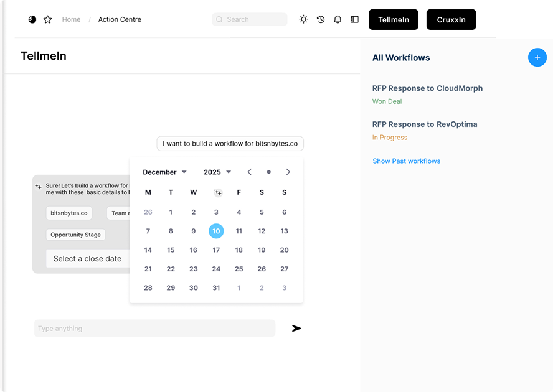Screen dimensions: 553x392
Task: Select date 17 in calendar
Action: tap(216, 250)
